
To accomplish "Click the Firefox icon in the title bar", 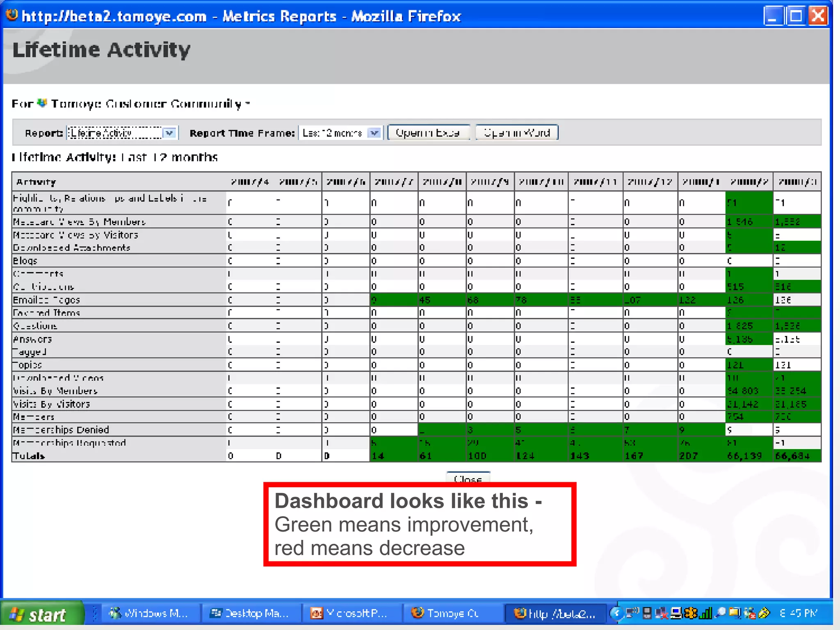I will pyautogui.click(x=11, y=15).
